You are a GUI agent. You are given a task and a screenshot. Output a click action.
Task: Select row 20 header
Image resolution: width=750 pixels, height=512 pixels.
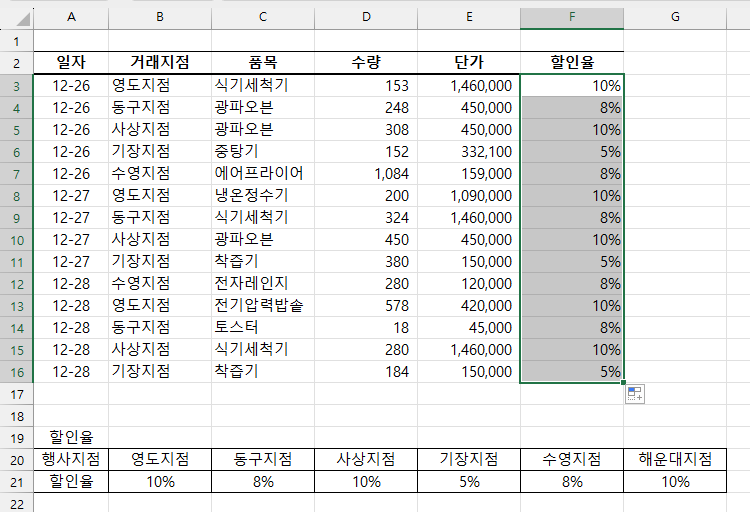pyautogui.click(x=17, y=460)
